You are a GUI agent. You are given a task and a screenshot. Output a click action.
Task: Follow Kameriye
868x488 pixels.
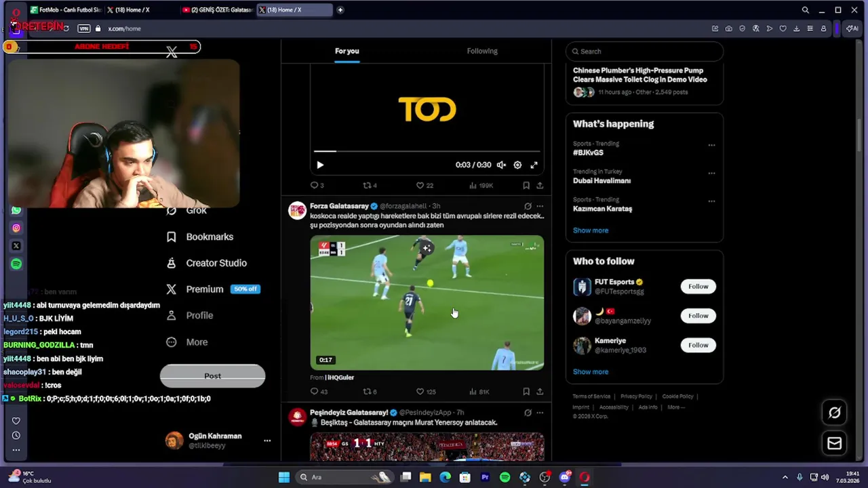pyautogui.click(x=698, y=345)
